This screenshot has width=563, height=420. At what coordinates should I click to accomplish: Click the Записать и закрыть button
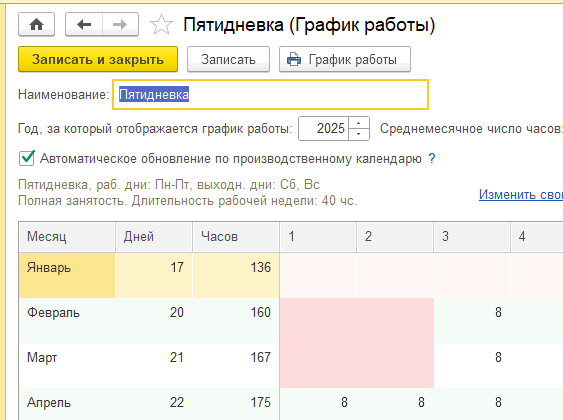click(x=98, y=59)
